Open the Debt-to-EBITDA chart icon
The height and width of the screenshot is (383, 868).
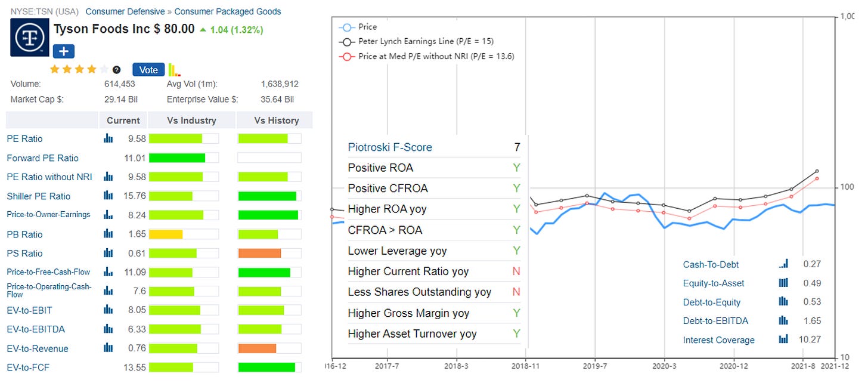783,320
